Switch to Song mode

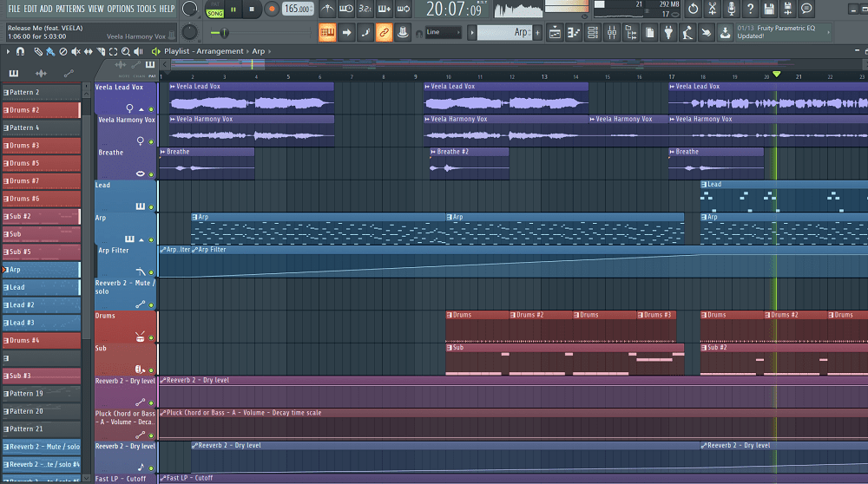214,13
